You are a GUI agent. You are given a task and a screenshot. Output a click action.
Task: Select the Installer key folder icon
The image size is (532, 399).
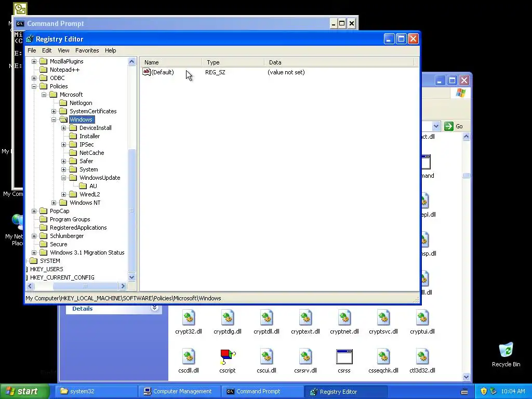pos(73,136)
